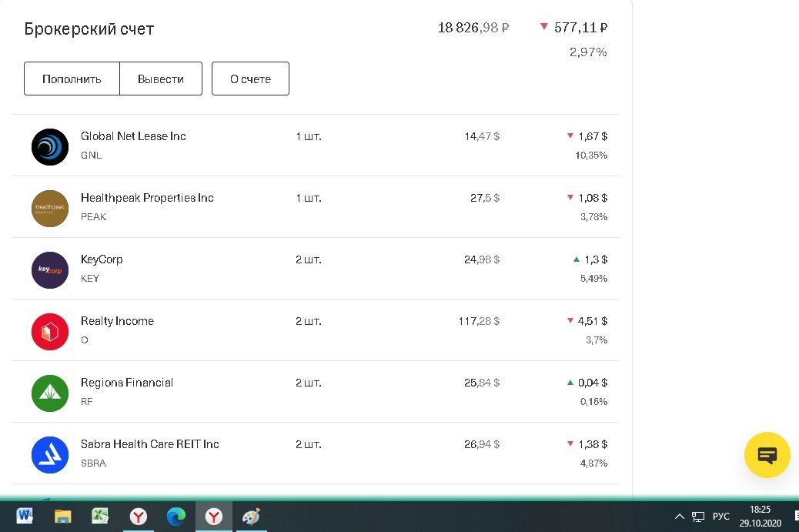Click the 25,84 $ value
799x532 pixels.
[x=482, y=383]
